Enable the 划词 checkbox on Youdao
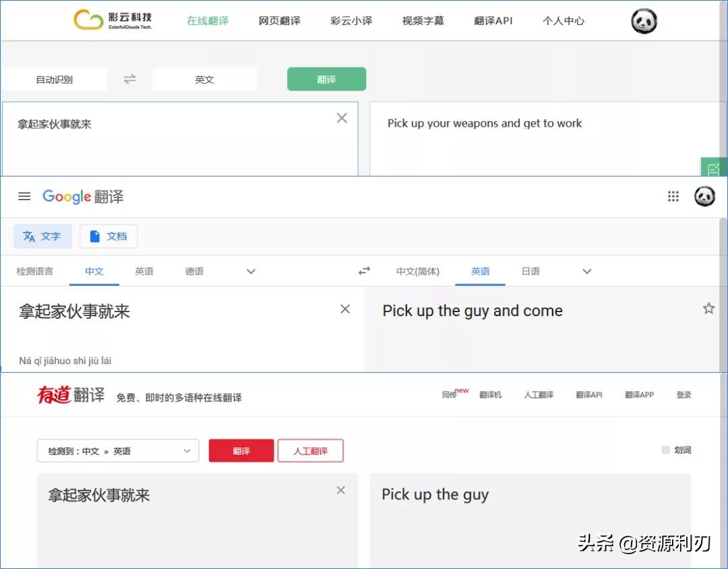This screenshot has width=728, height=569. (x=665, y=450)
